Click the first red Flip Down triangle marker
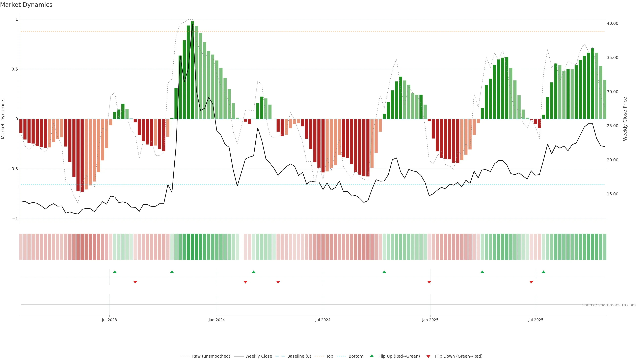This screenshot has height=362, width=644. click(x=135, y=282)
